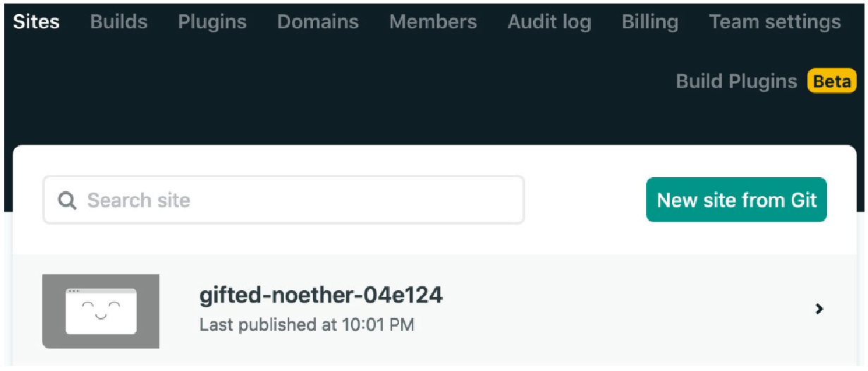Screen dimensions: 868x371
Task: Click the Build Plugins link
Action: pos(736,82)
